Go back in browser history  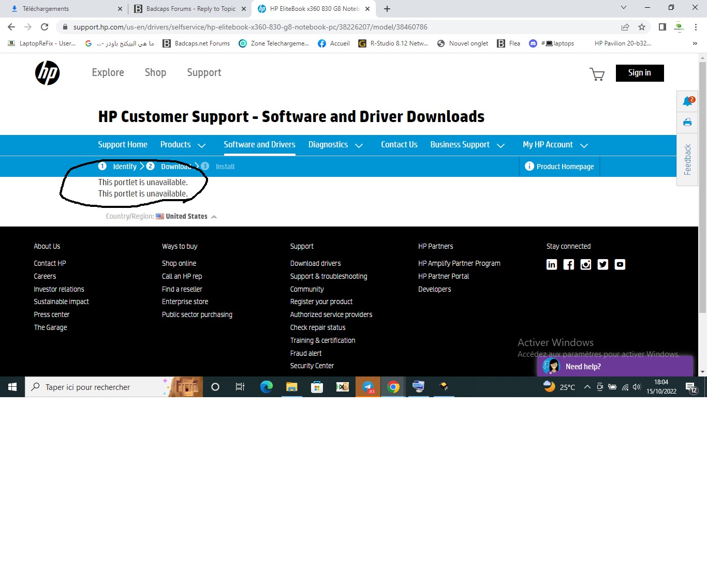11,27
